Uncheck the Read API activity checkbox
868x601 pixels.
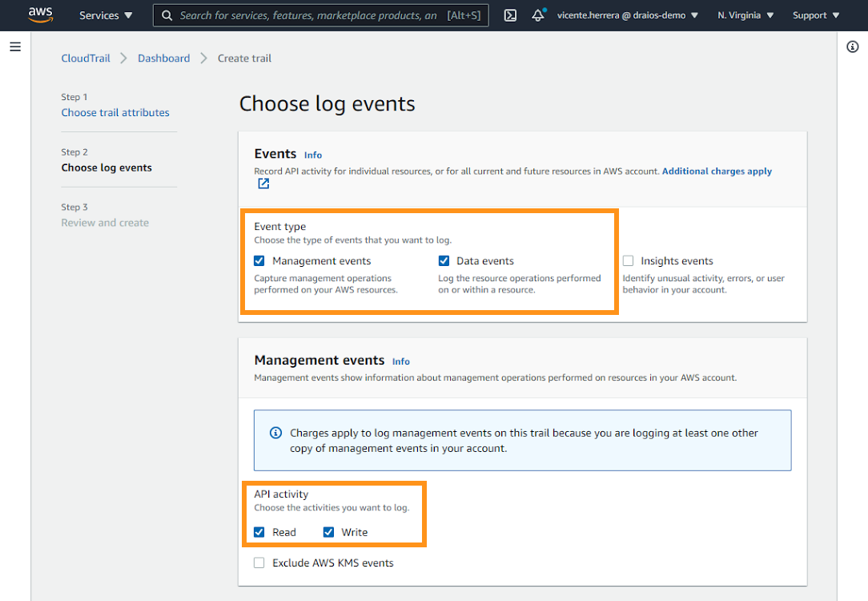tap(259, 532)
